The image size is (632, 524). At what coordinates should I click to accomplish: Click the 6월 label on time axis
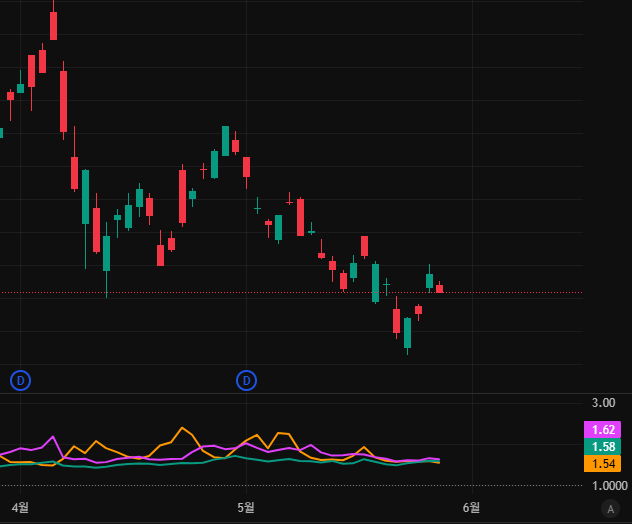click(472, 508)
